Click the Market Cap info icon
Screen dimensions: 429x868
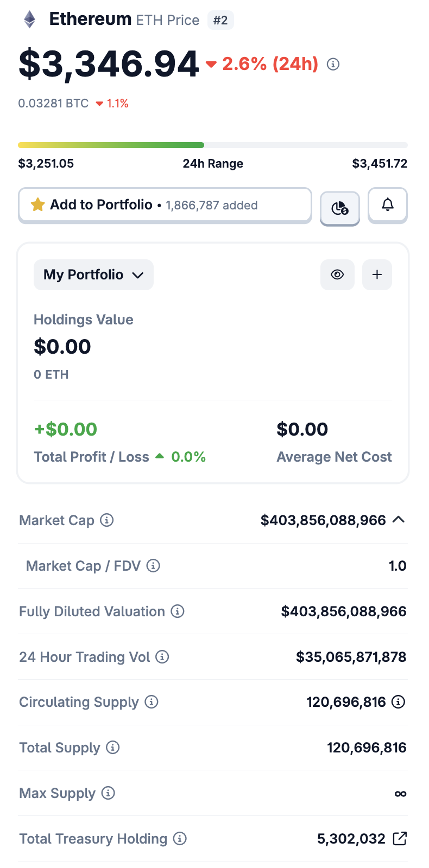(x=107, y=520)
